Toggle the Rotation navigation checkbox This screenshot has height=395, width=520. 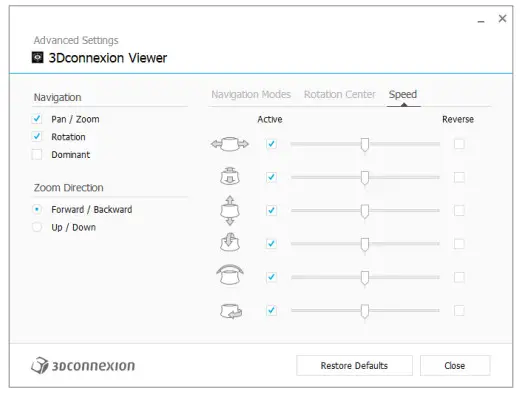(37, 137)
